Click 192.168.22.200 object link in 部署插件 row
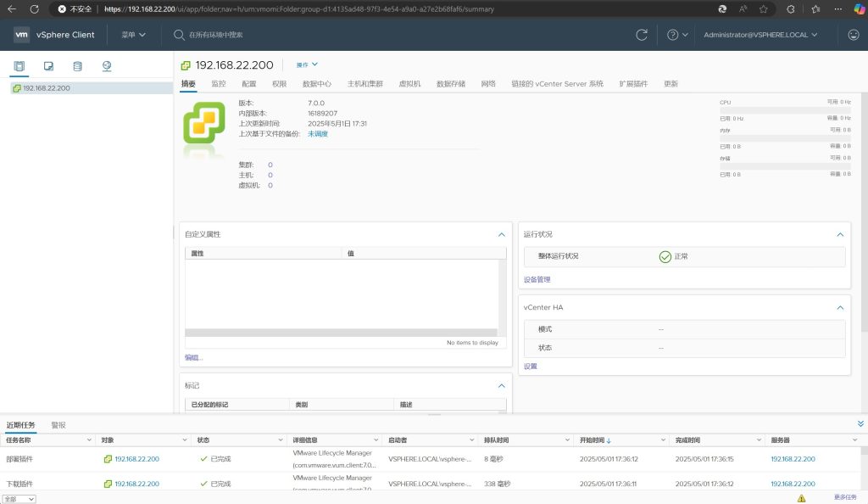 136,459
